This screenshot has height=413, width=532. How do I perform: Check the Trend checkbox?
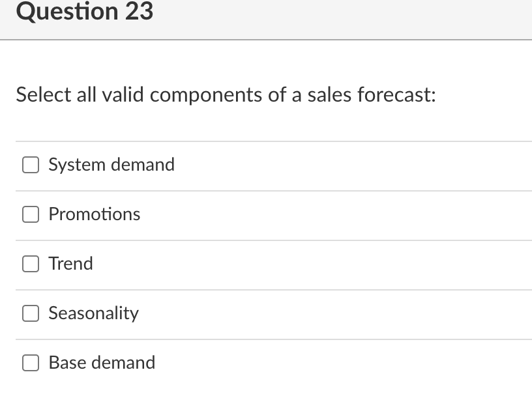(x=30, y=264)
